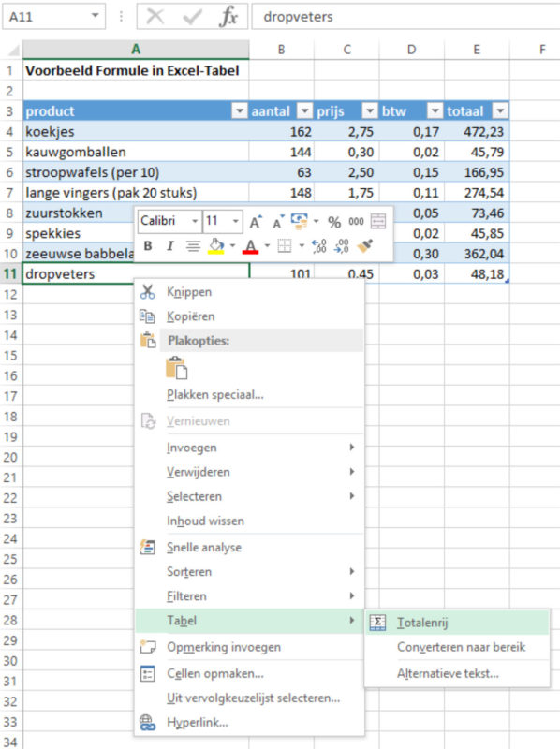The width and height of the screenshot is (560, 749).
Task: Choose Knippen from the context menu
Action: (x=248, y=292)
